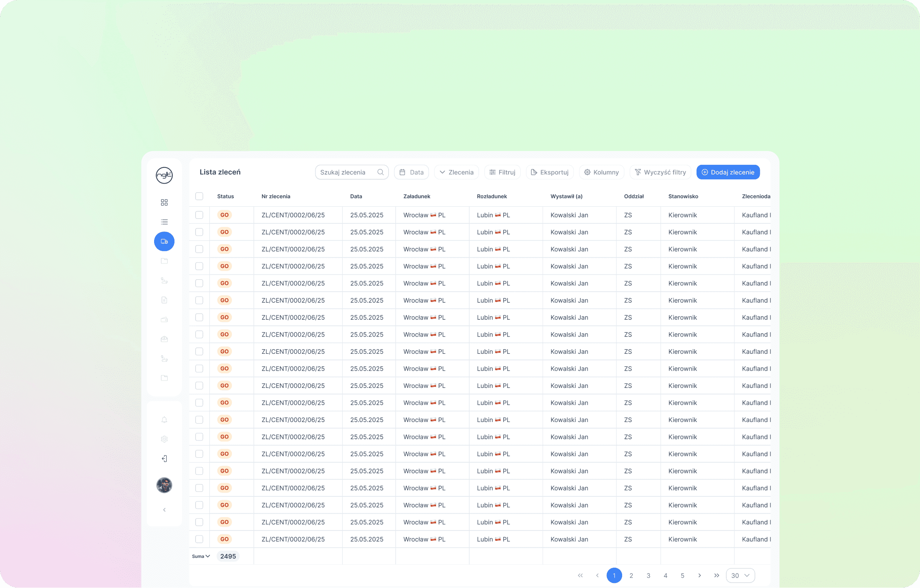Click the logout icon in sidebar
Image resolution: width=920 pixels, height=588 pixels.
pyautogui.click(x=164, y=459)
